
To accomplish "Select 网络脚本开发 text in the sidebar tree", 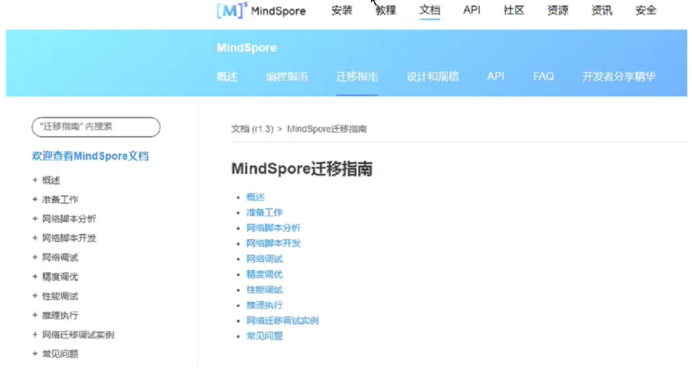I will pyautogui.click(x=69, y=238).
